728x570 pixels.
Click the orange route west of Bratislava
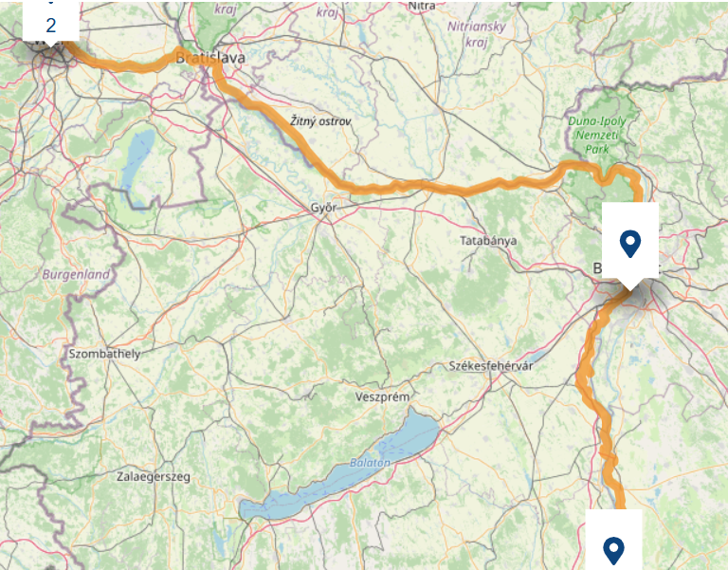tap(125, 65)
